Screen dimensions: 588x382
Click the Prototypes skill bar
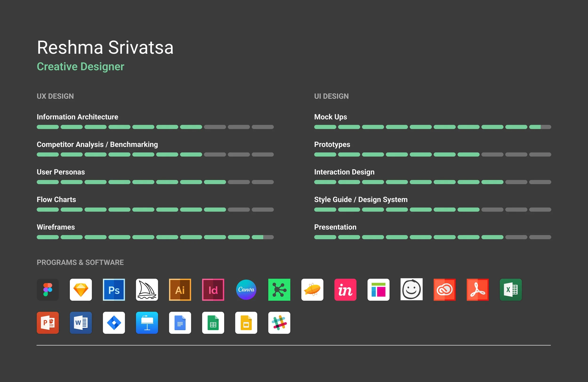click(433, 155)
